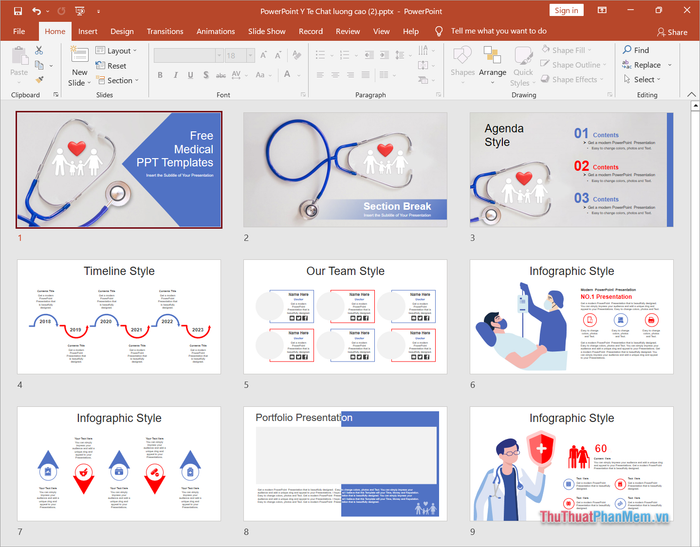Click the Share button

pos(672,32)
